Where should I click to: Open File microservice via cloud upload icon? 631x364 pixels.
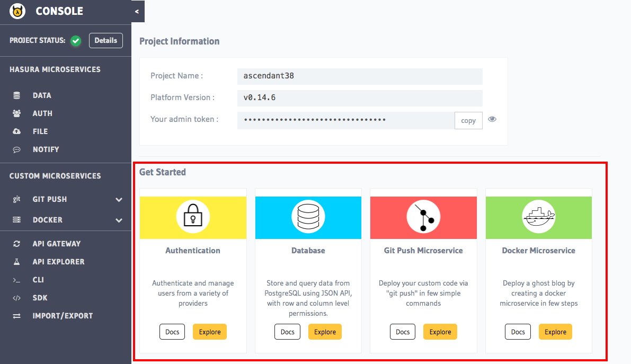(x=17, y=131)
